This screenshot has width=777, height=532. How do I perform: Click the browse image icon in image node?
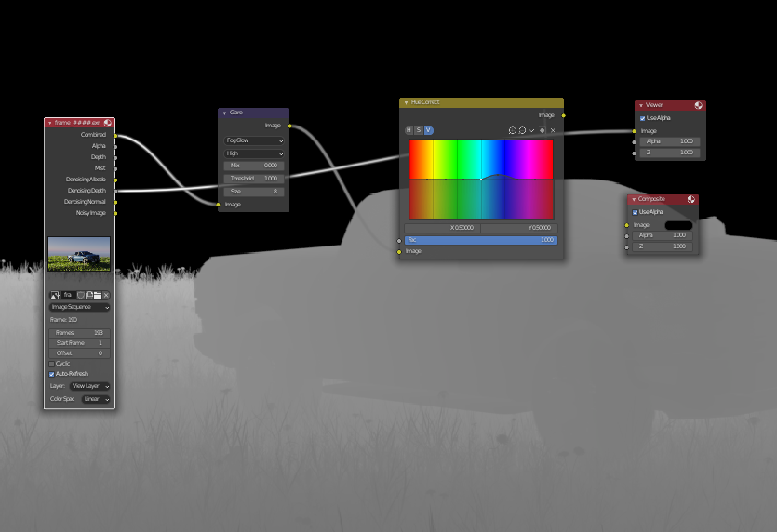(x=55, y=295)
